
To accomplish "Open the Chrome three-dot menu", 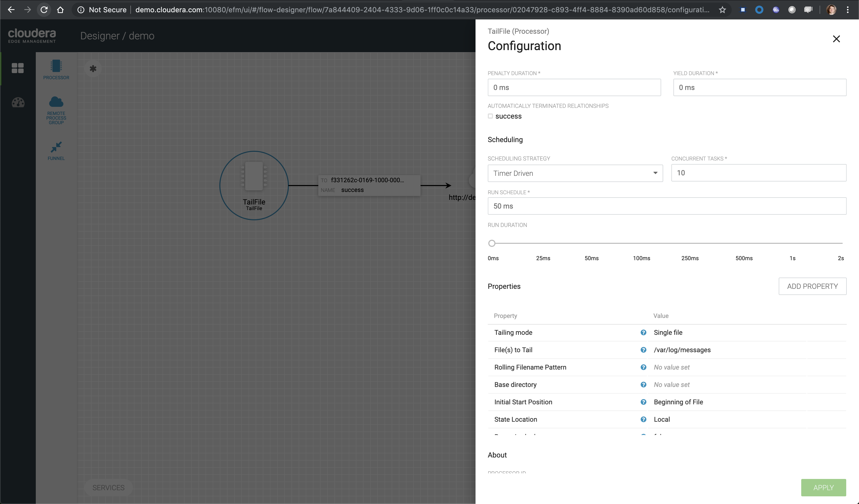I will 847,10.
